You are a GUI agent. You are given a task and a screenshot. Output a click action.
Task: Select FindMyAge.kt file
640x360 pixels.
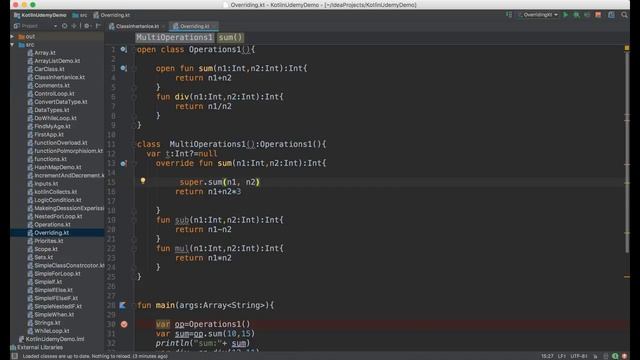[49, 126]
